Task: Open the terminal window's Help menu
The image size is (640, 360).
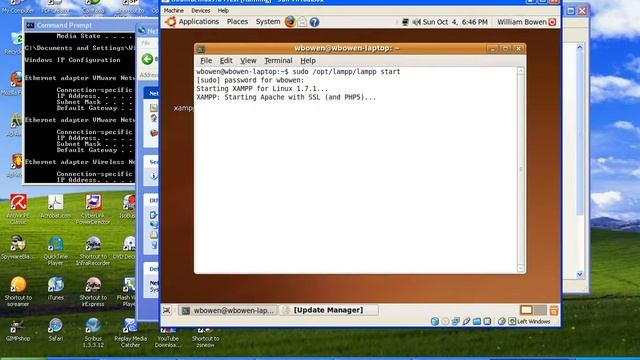Action: tap(308, 60)
